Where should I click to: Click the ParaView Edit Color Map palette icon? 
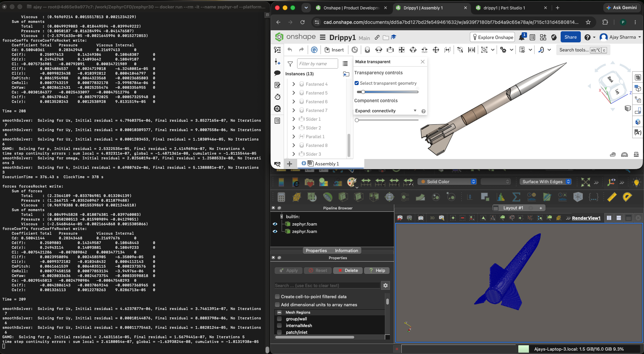click(x=352, y=182)
